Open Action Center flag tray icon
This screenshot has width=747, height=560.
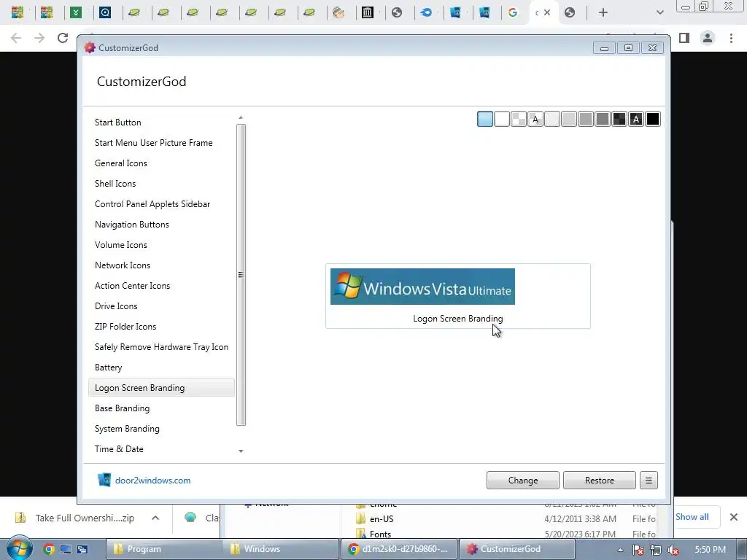pos(638,550)
